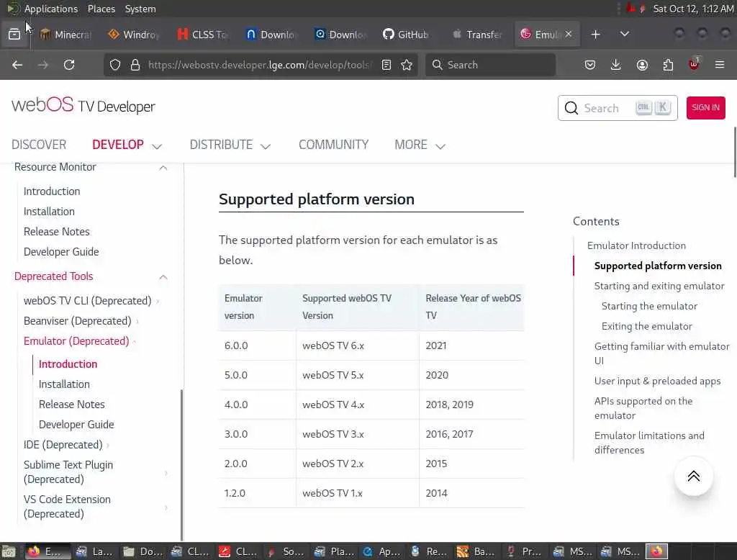
Task: Jump to Starting and exiting emulator section
Action: [x=659, y=286]
